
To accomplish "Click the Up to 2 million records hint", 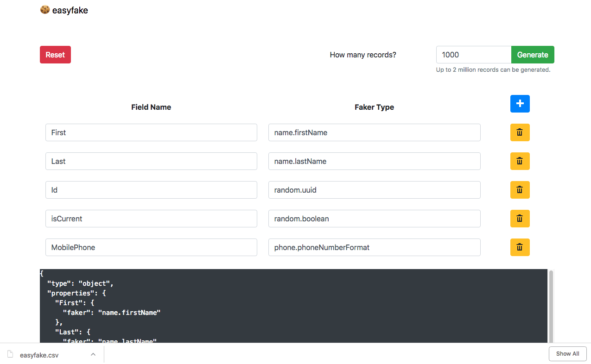I will (493, 70).
